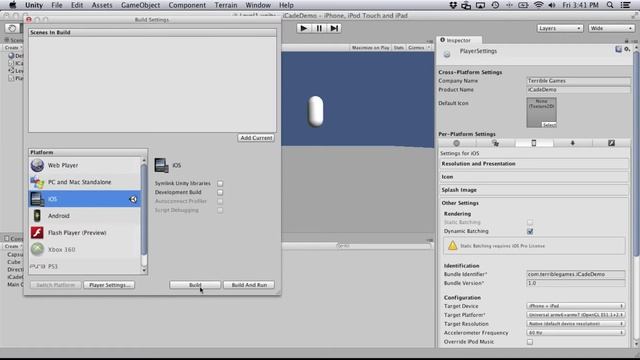Open the AirPlay display menu icon

click(x=480, y=5)
